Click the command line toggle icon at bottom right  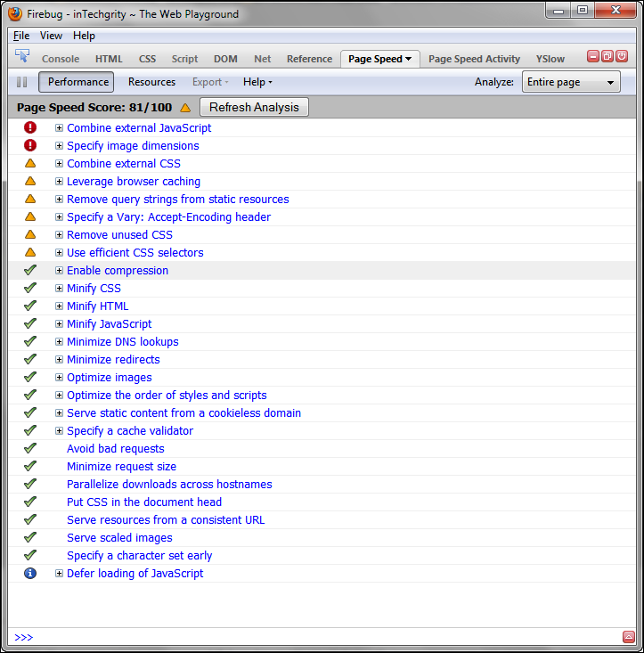click(x=629, y=637)
